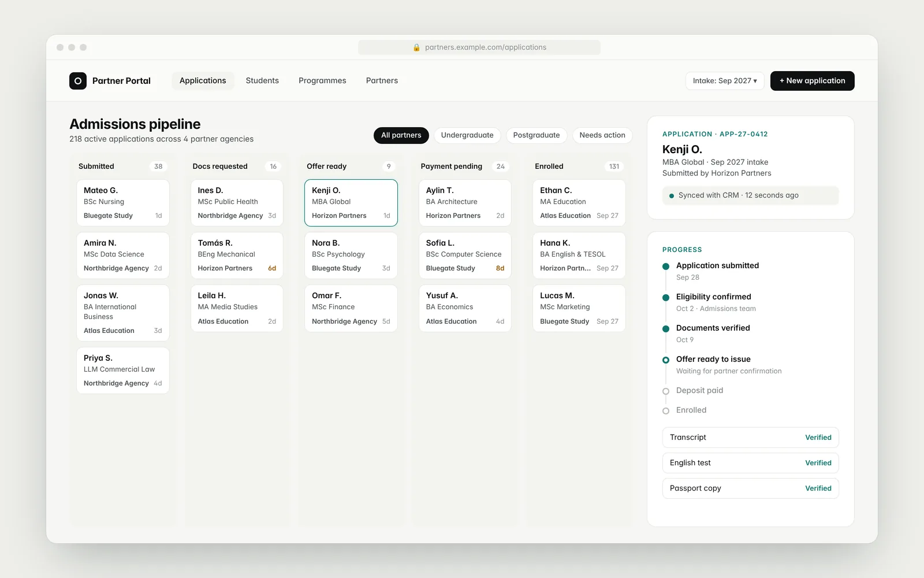This screenshot has height=578, width=924.
Task: Open the Passport copy document row
Action: point(751,488)
